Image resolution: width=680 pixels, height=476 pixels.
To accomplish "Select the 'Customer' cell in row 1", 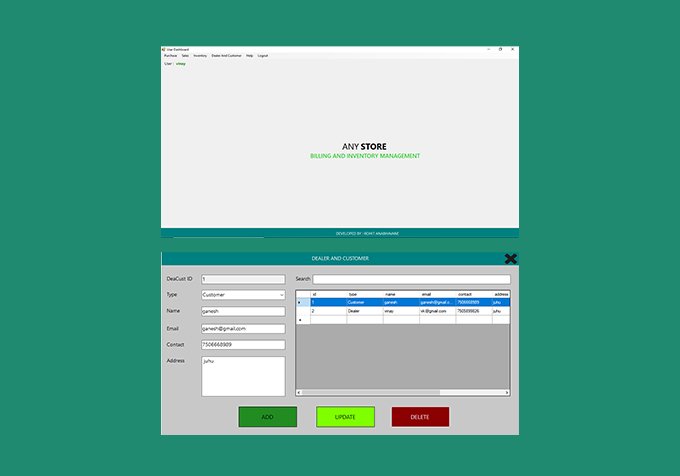I will point(365,302).
